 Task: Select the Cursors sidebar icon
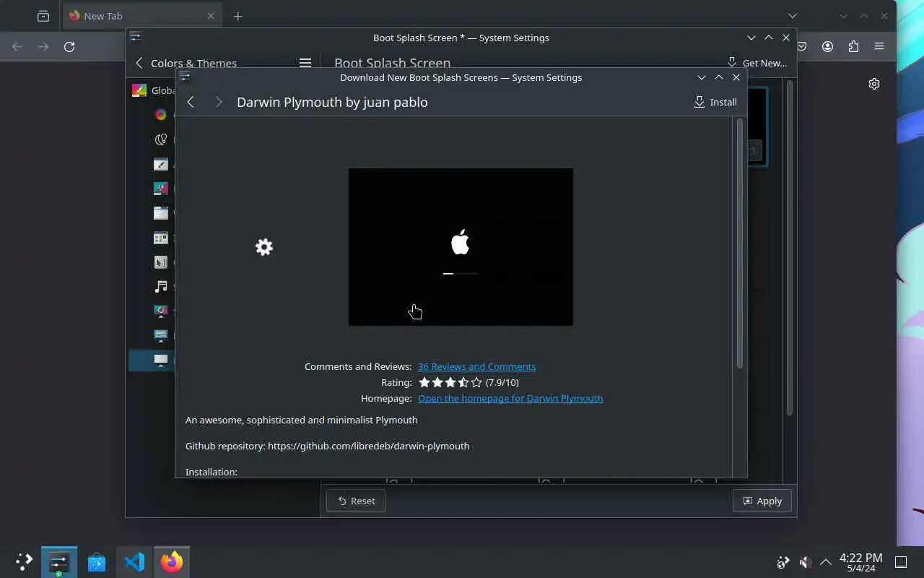(161, 262)
